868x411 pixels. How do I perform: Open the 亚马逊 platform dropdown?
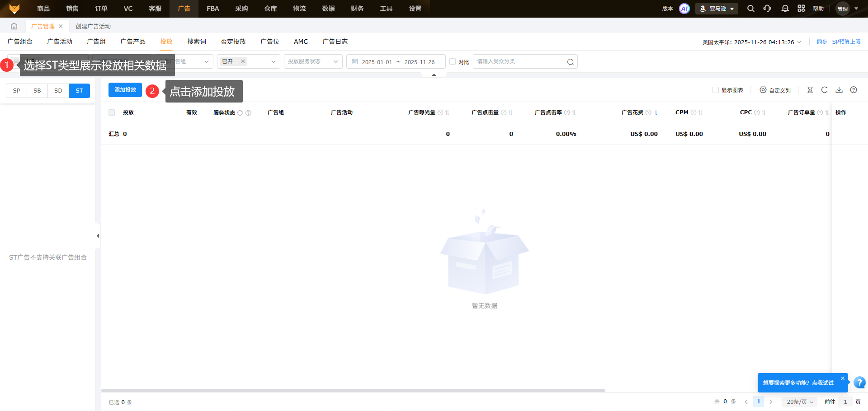(717, 9)
